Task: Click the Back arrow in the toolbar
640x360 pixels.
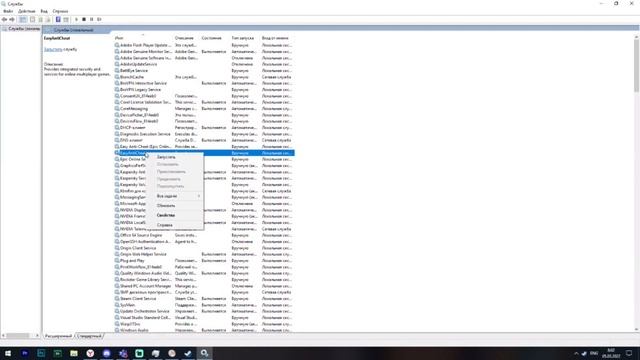Action: pyautogui.click(x=4, y=19)
